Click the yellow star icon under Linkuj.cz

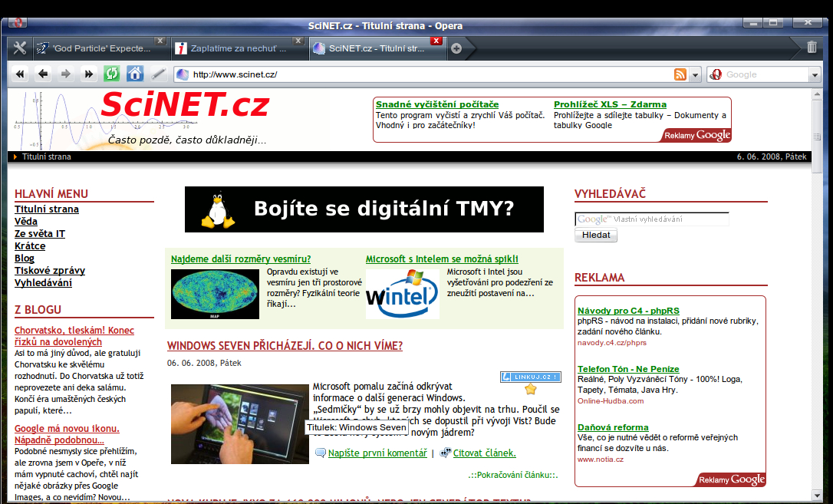pyautogui.click(x=530, y=389)
